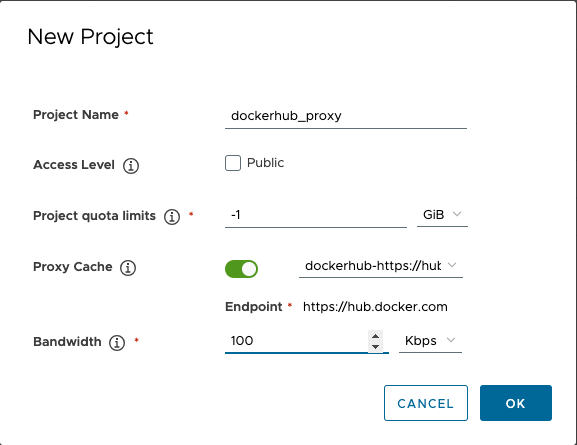Image resolution: width=577 pixels, height=445 pixels.
Task: Decrease bandwidth with the down stepper arrow
Action: [375, 347]
